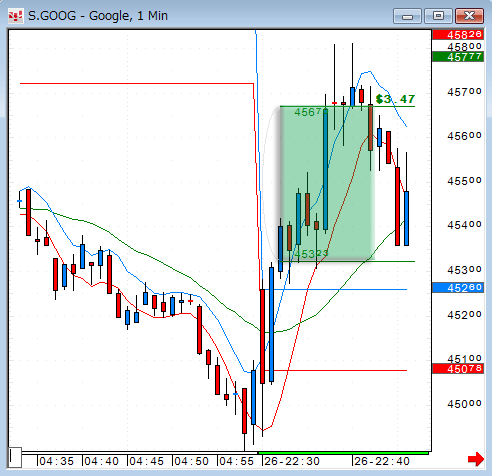Click the 45400 price axis label
Viewport: 492px width, 476px height.
coord(464,225)
